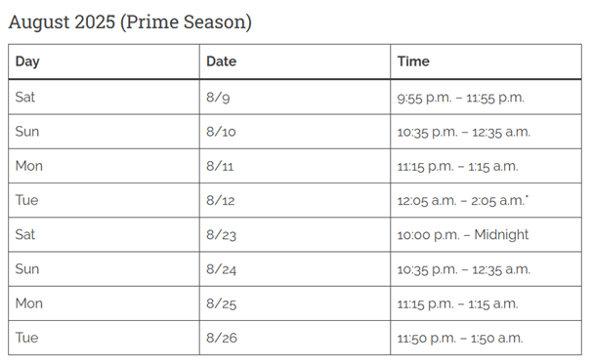Click the 9:55 p.m. – 11:55 p.m. time
Viewport: 592px width, 364px height.
pos(461,98)
